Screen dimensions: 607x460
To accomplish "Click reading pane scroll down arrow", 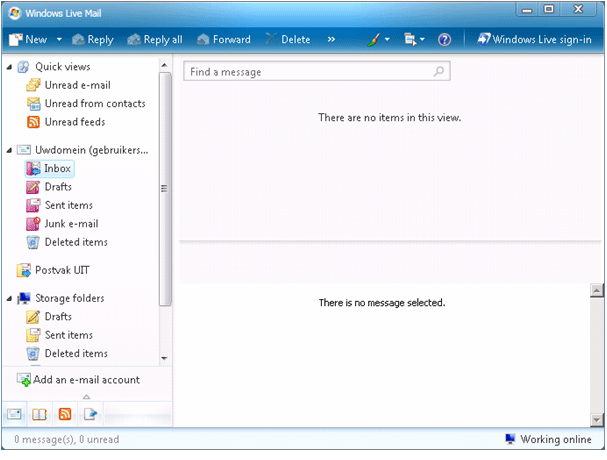I will coord(597,420).
